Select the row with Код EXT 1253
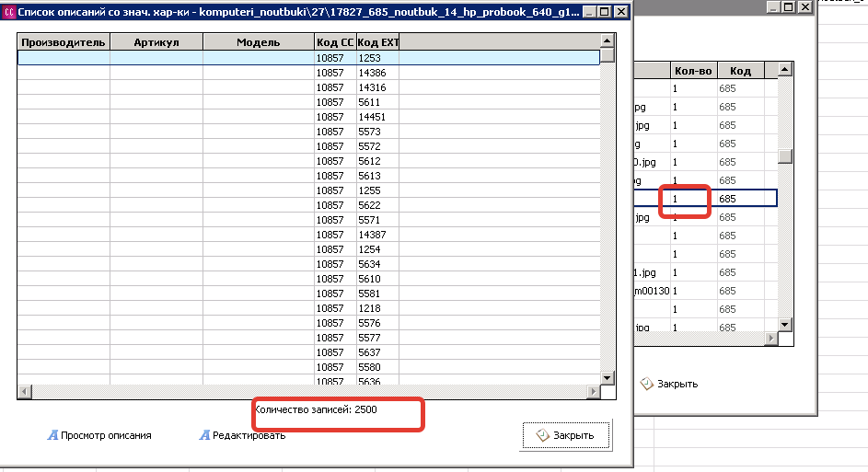Viewport: 868px width, 472px height. [309, 58]
